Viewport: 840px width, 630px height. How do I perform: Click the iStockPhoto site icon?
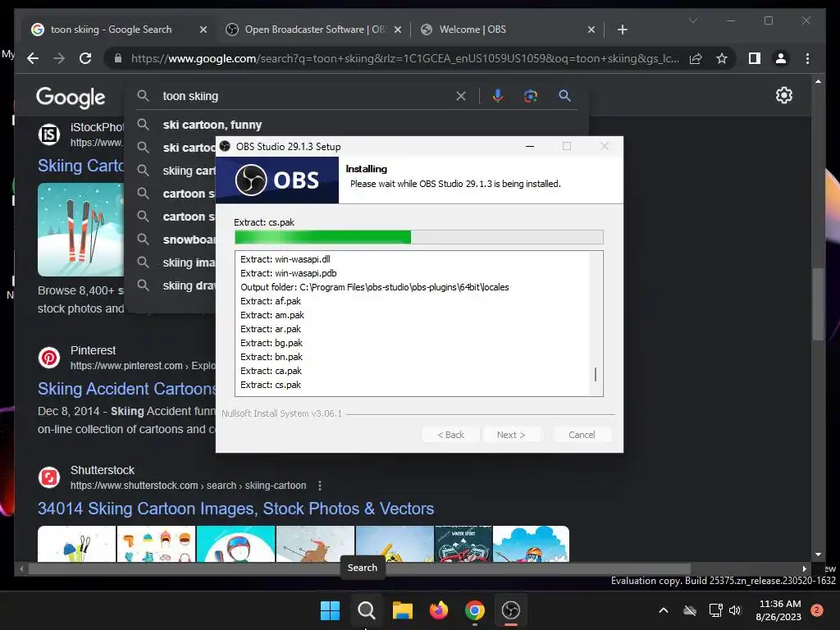[49, 135]
